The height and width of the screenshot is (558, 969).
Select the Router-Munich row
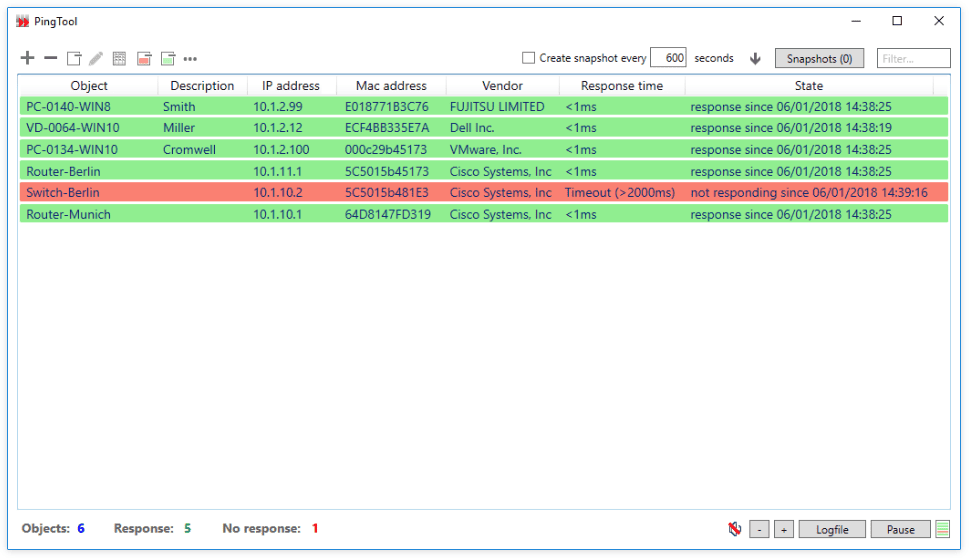pos(484,214)
